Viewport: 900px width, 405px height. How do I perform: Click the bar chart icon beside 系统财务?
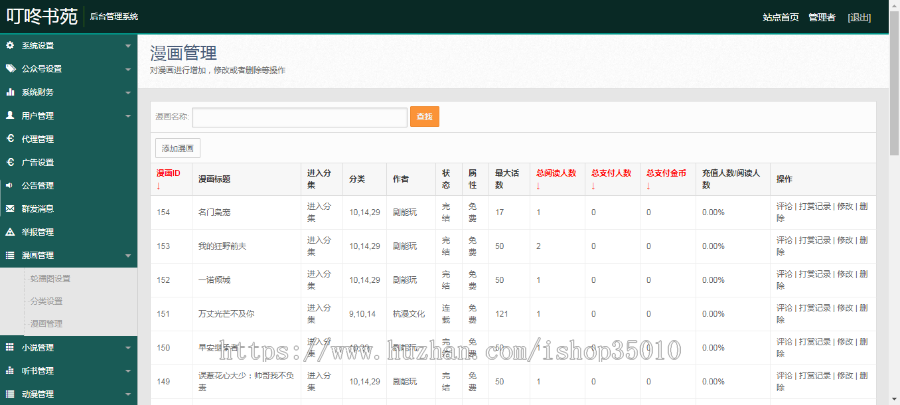point(10,92)
